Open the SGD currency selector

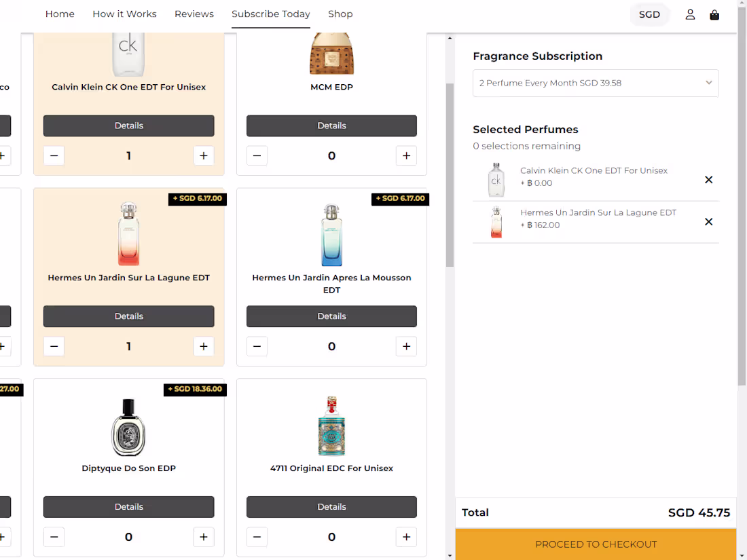(x=649, y=14)
